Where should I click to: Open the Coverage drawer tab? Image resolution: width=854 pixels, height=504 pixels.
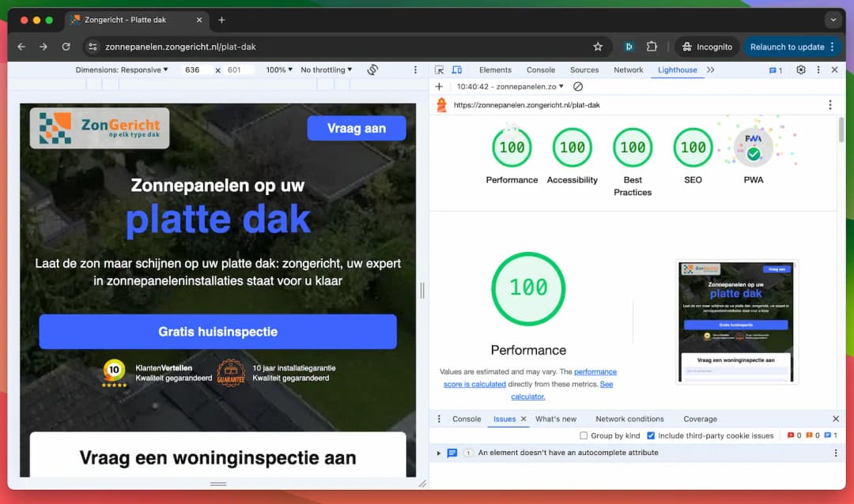pos(700,419)
